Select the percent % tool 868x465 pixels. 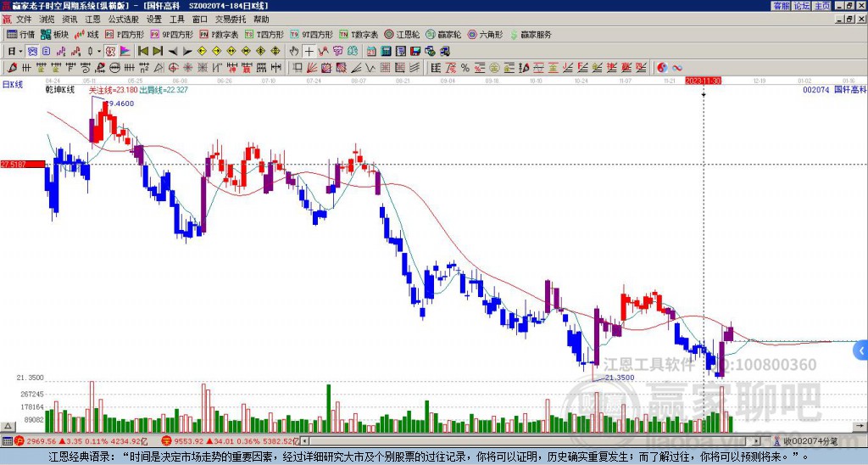click(x=465, y=68)
